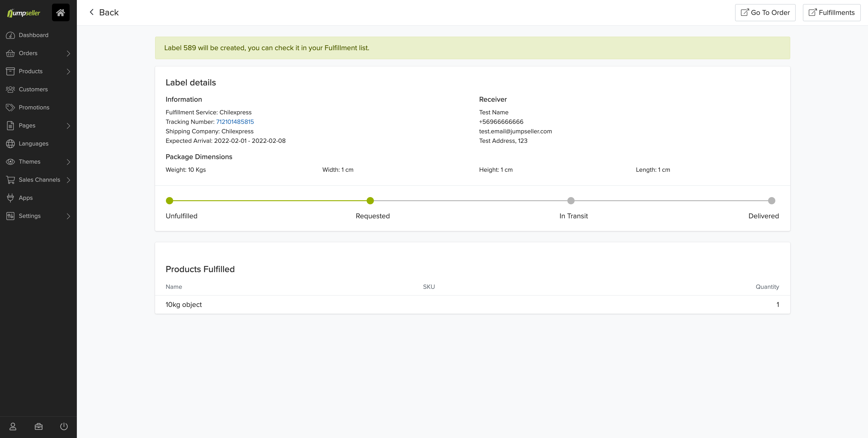Click the Languages globe icon
Image resolution: width=868 pixels, height=438 pixels.
tap(10, 144)
